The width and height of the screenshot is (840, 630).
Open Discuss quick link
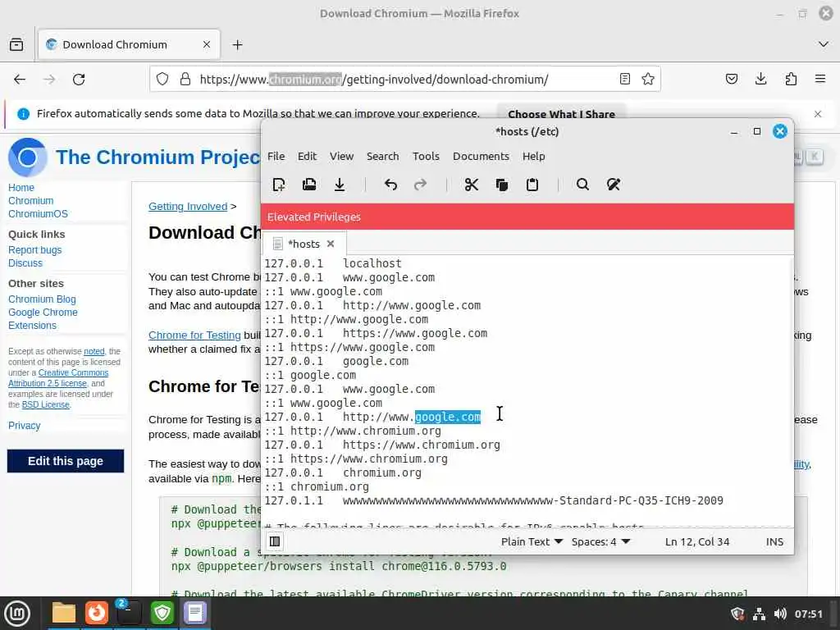(x=25, y=263)
